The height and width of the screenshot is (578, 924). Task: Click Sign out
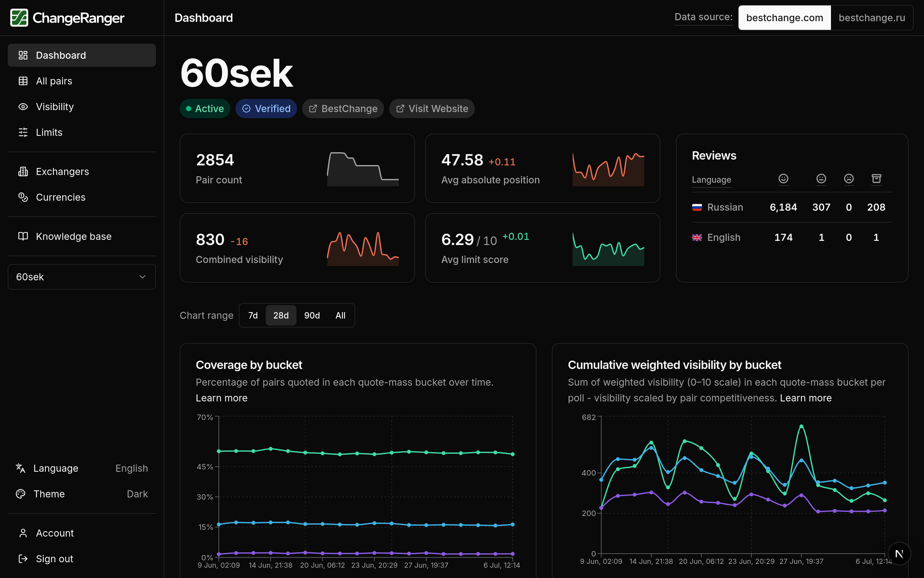(82, 558)
